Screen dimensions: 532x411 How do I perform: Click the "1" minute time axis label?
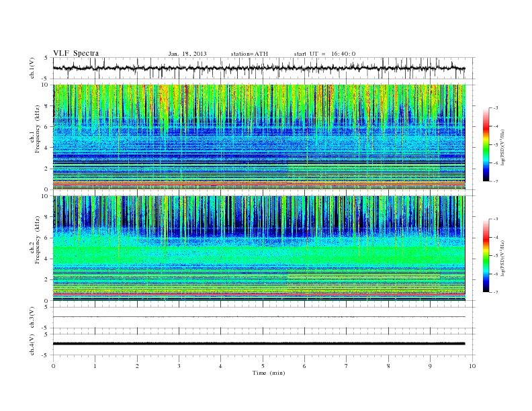point(95,366)
